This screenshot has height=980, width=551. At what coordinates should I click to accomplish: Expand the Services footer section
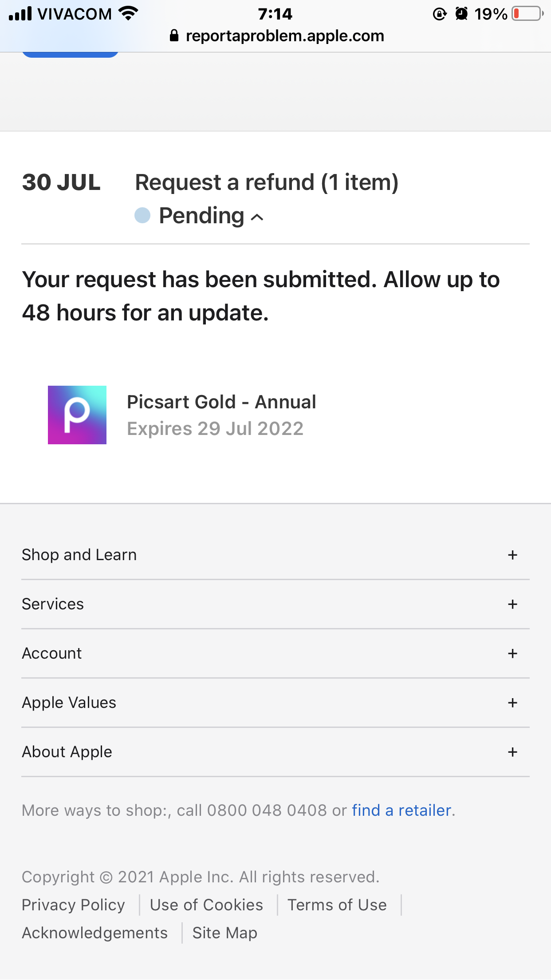coord(512,604)
